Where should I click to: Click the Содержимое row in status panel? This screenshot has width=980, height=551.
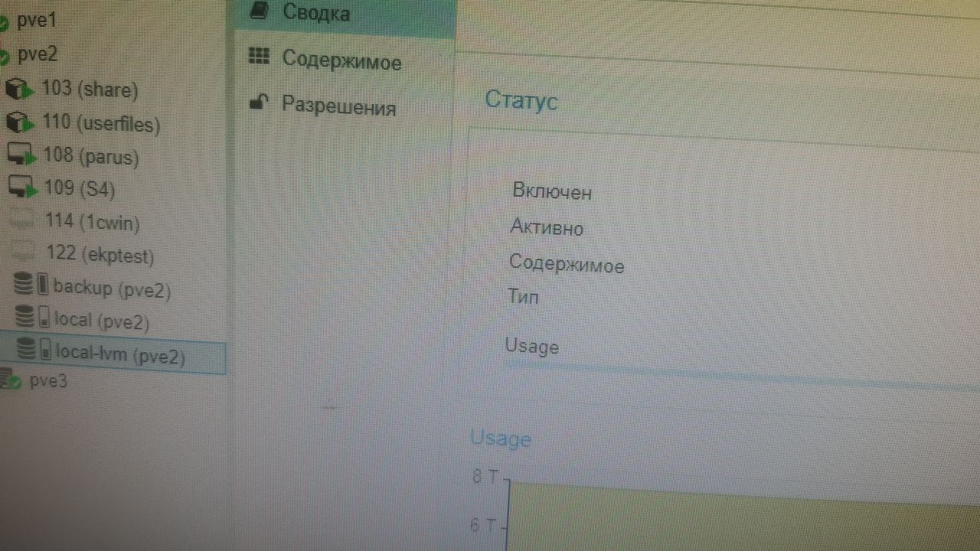coord(567,264)
